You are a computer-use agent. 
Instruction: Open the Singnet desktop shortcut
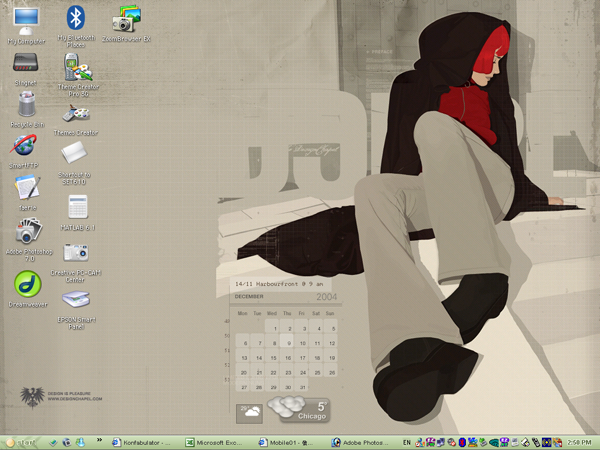click(x=26, y=69)
